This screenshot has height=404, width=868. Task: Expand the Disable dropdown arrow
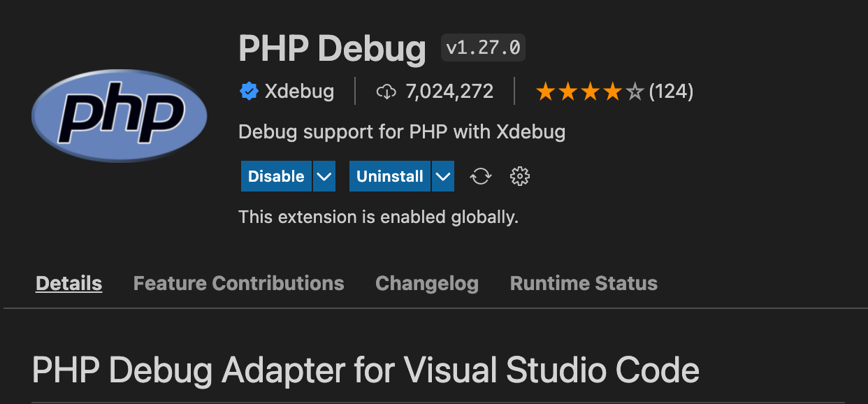pyautogui.click(x=324, y=176)
